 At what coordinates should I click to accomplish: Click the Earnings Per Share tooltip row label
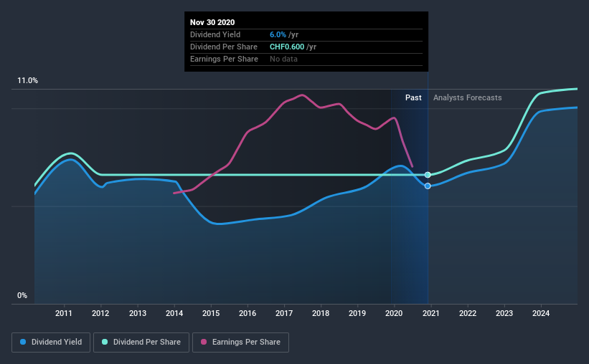[224, 59]
